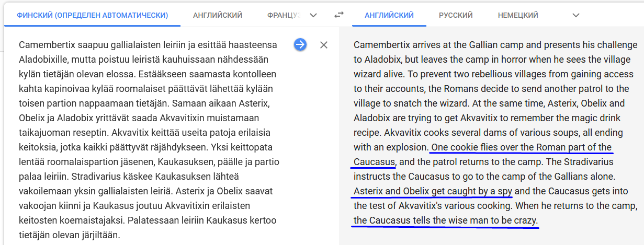This screenshot has height=245, width=644.
Task: Select the auto-detected ФИНСКИЙ source tab
Action: pyautogui.click(x=92, y=15)
